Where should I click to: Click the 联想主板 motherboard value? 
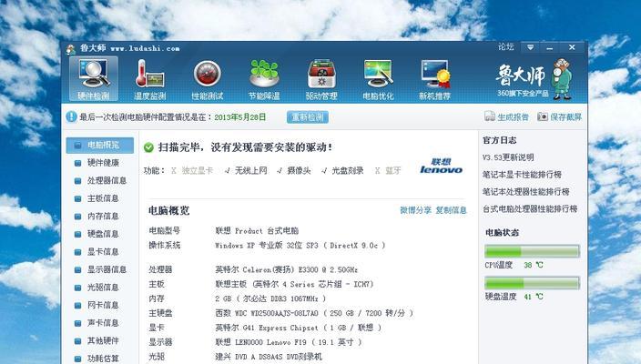tap(294, 284)
